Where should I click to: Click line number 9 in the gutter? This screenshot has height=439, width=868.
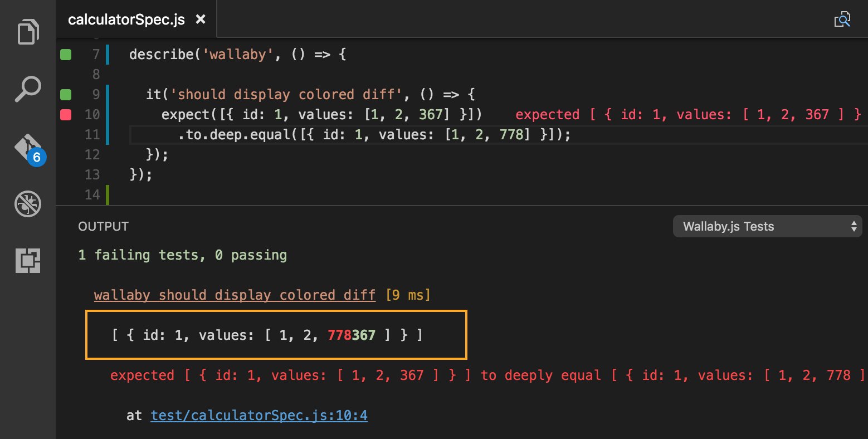(x=96, y=95)
